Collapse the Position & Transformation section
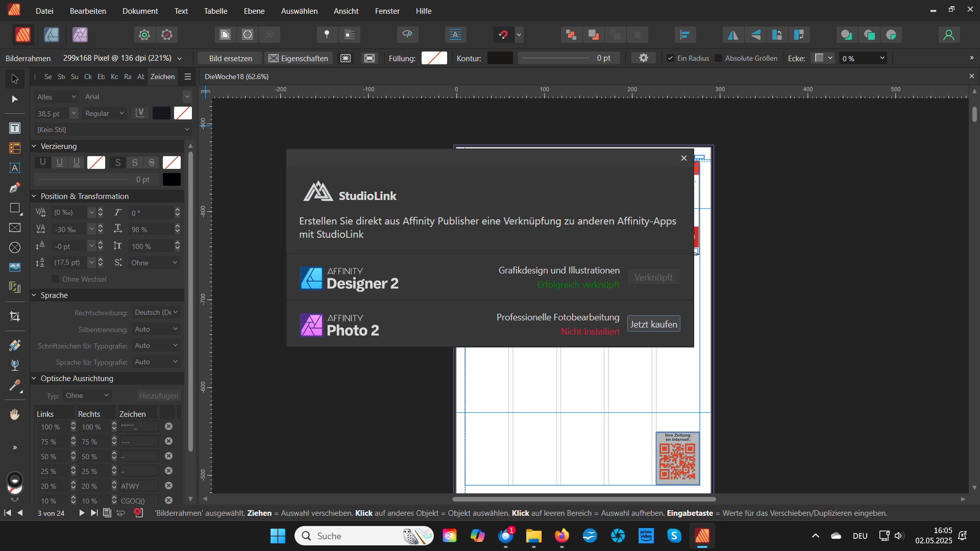Image resolution: width=980 pixels, height=551 pixels. (34, 196)
